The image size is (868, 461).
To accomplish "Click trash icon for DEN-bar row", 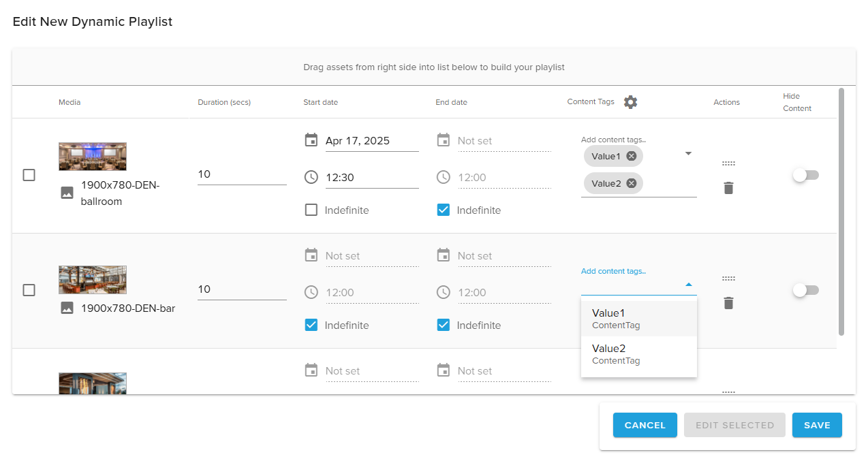I will coord(728,303).
